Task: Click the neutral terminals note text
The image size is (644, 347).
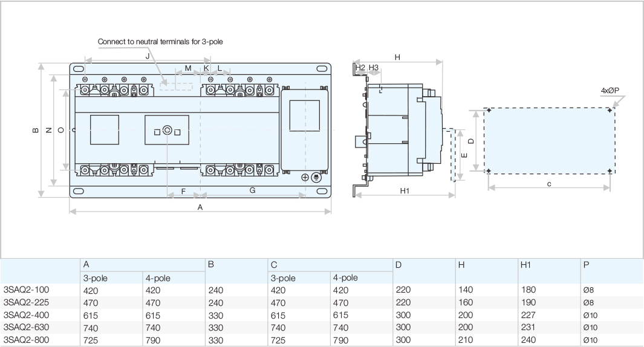Action: pos(161,42)
